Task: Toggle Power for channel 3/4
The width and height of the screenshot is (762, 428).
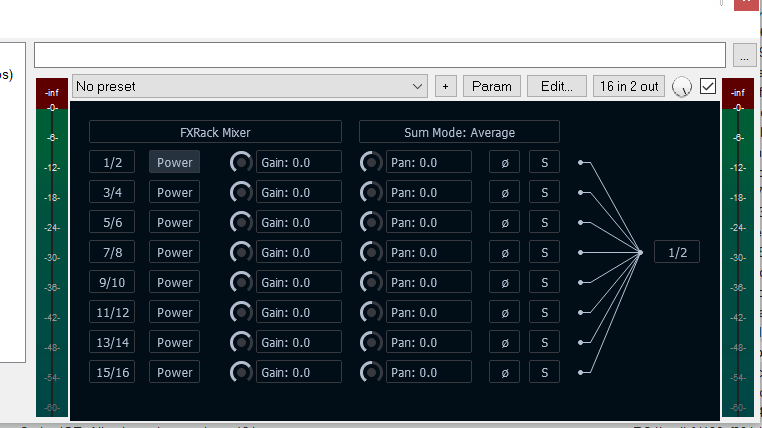Action: (174, 192)
